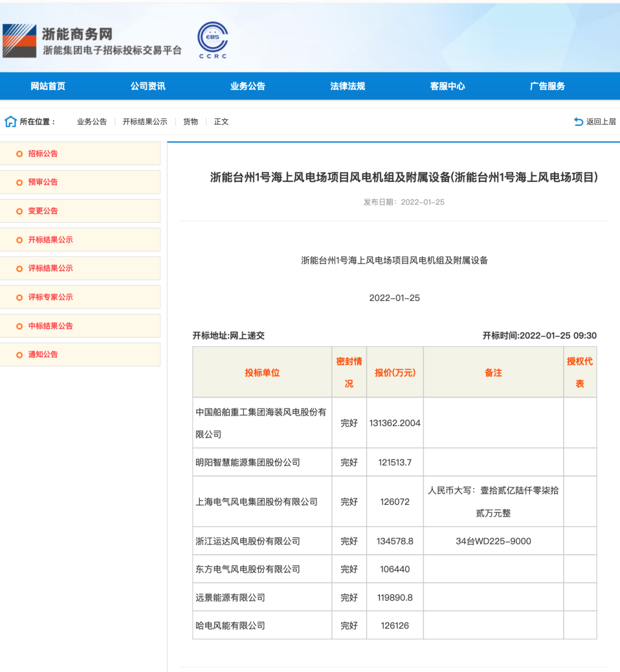
Task: Select 通知公告 in the sidebar
Action: [x=80, y=354]
